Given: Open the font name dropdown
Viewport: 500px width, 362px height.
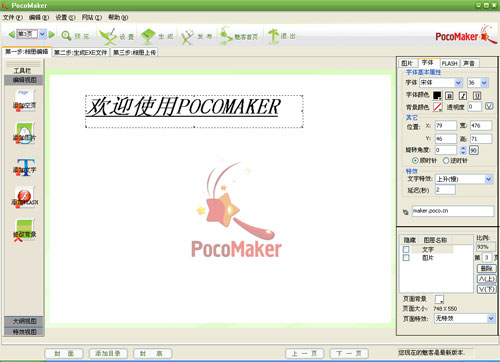Looking at the screenshot, I should pos(441,82).
